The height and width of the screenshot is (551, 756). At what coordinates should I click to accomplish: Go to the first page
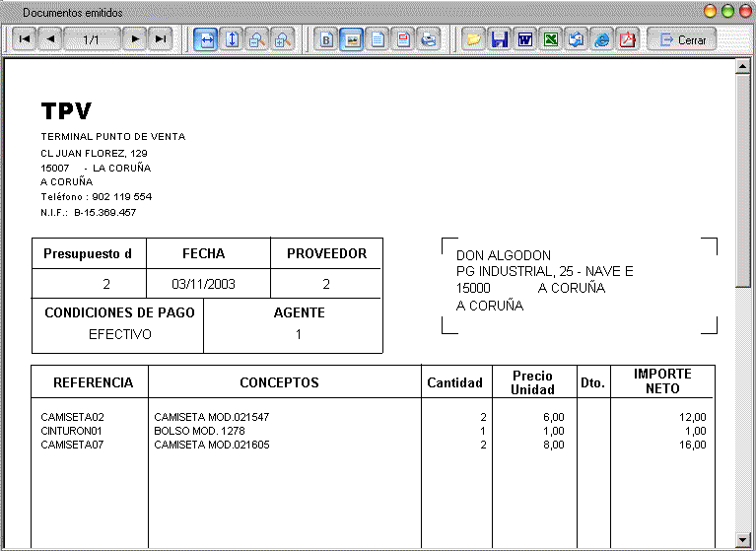(25, 39)
